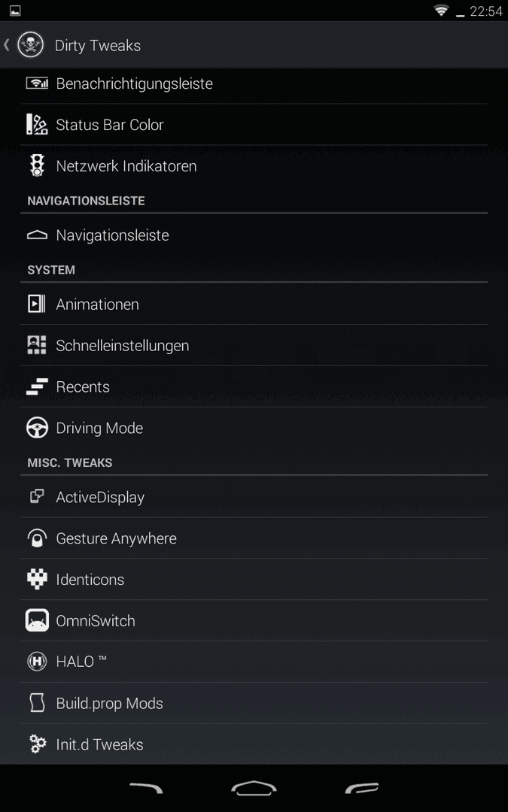This screenshot has height=812, width=508.
Task: Go back using the header chevron
Action: pos(7,45)
